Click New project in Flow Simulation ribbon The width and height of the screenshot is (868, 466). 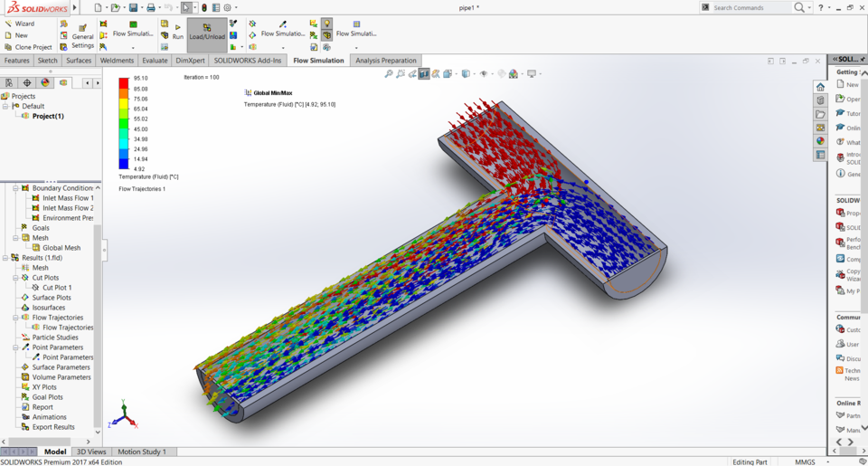(x=16, y=35)
